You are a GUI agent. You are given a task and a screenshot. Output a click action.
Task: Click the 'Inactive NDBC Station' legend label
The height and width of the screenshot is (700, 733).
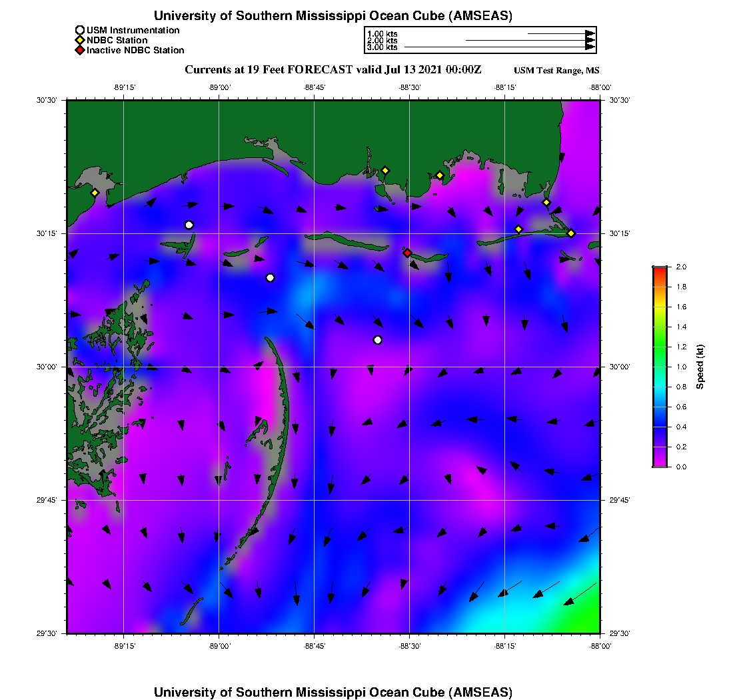point(135,50)
